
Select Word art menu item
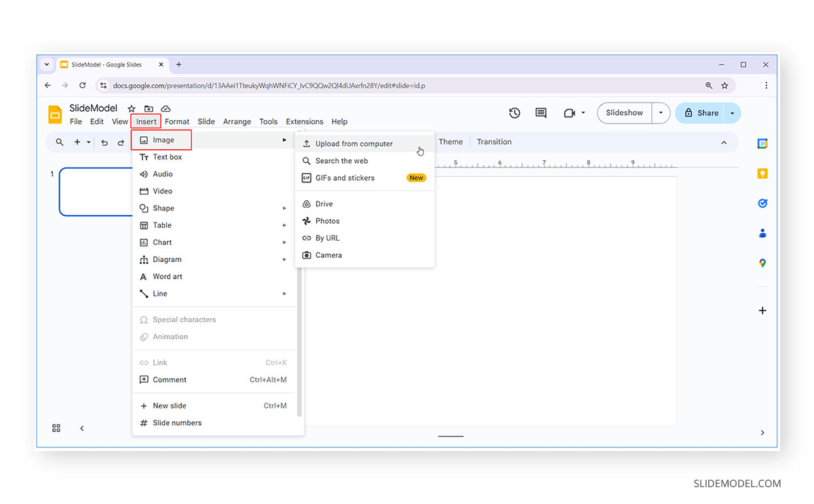coord(214,277)
